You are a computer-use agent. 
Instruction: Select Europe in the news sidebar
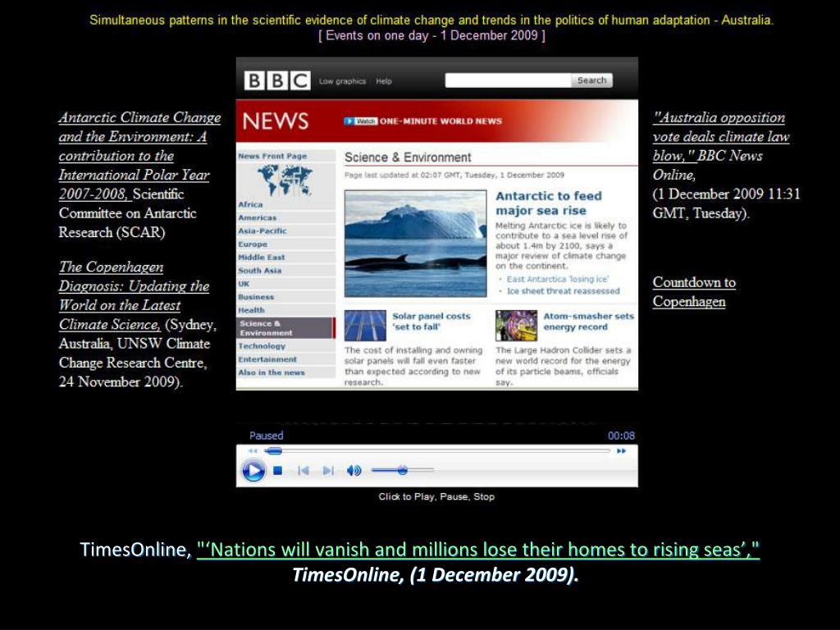253,244
